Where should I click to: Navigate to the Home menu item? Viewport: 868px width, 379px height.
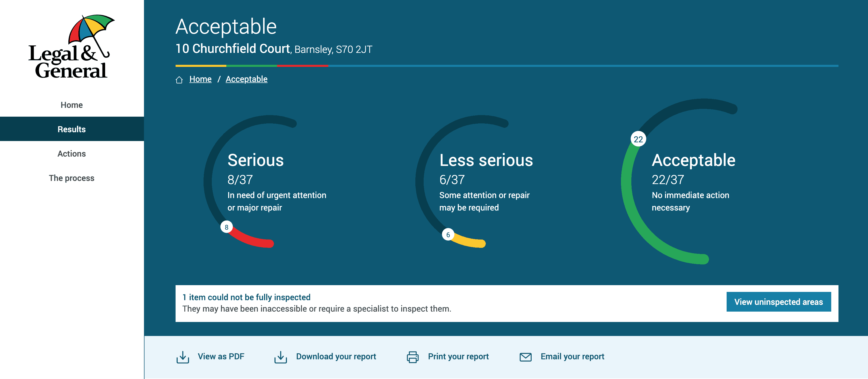[x=72, y=105]
